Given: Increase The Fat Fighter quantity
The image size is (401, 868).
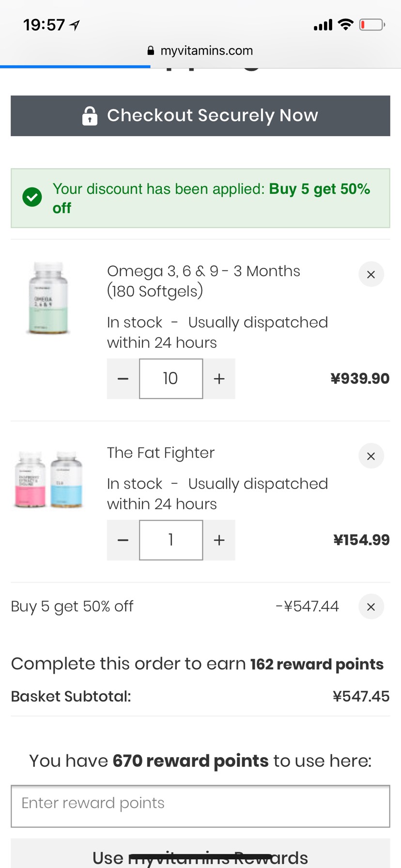Looking at the screenshot, I should point(219,540).
